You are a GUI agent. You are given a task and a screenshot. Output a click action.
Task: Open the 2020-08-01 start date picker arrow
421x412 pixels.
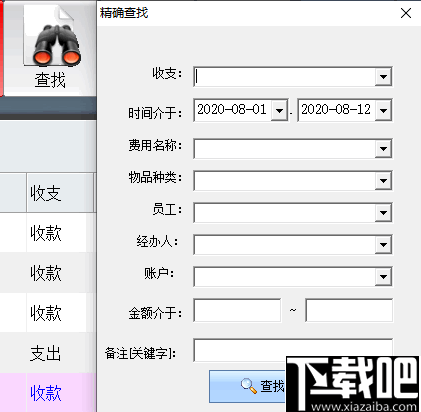tap(279, 110)
